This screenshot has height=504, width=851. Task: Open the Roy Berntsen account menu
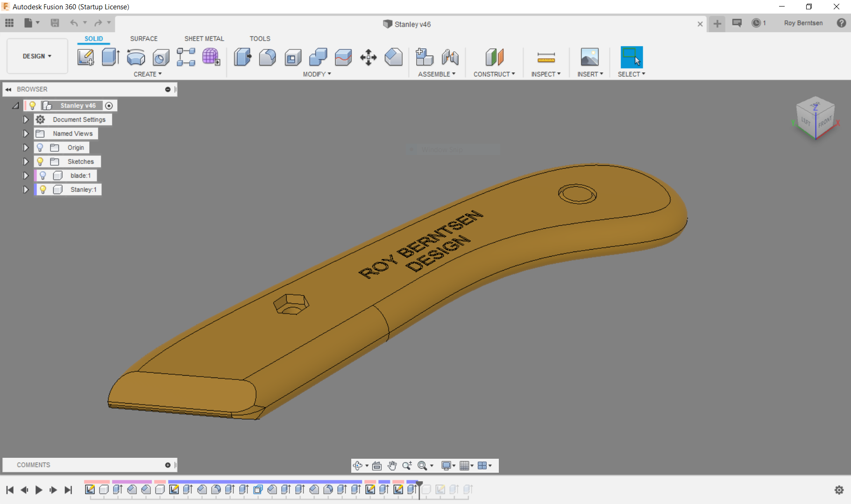coord(803,23)
